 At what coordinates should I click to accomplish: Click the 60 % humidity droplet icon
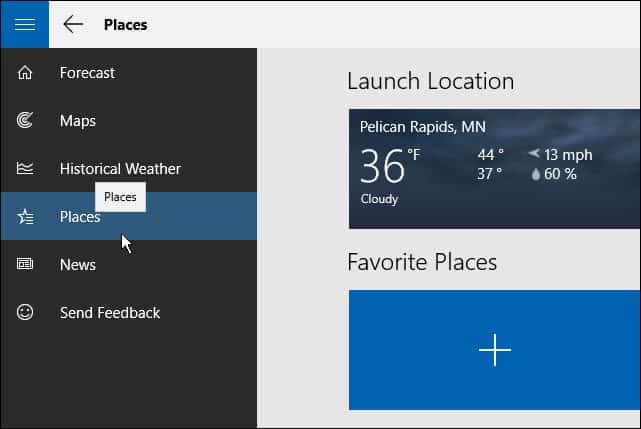[536, 174]
